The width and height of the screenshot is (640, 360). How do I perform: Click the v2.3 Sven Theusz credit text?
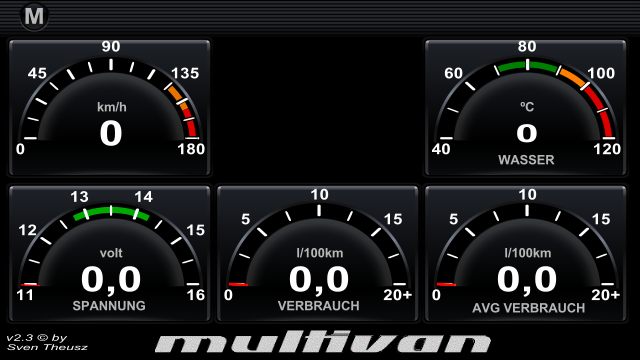47,342
